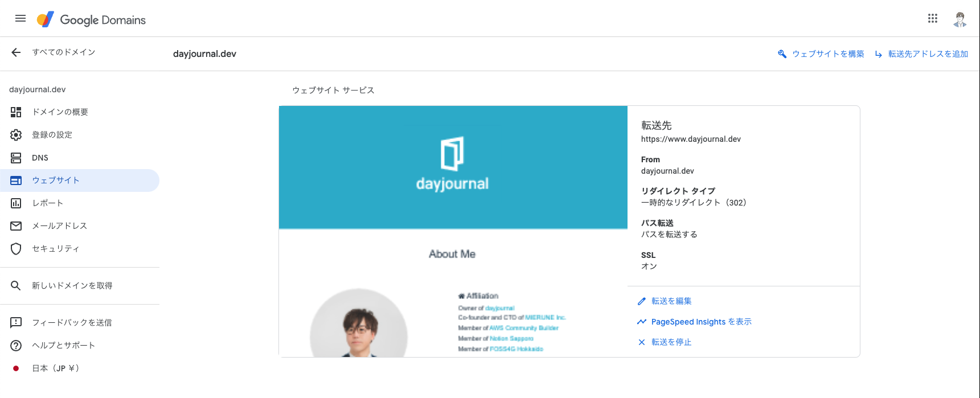Viewport: 980px width, 398px height.
Task: Go to 新しいドメインを取得
Action: [80, 286]
